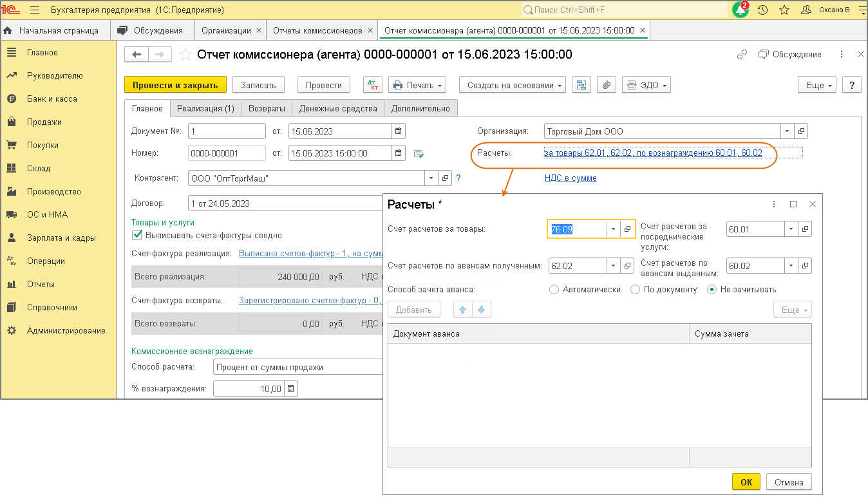The width and height of the screenshot is (868, 497).
Task: Open favorites star in the top bar
Action: click(x=784, y=10)
